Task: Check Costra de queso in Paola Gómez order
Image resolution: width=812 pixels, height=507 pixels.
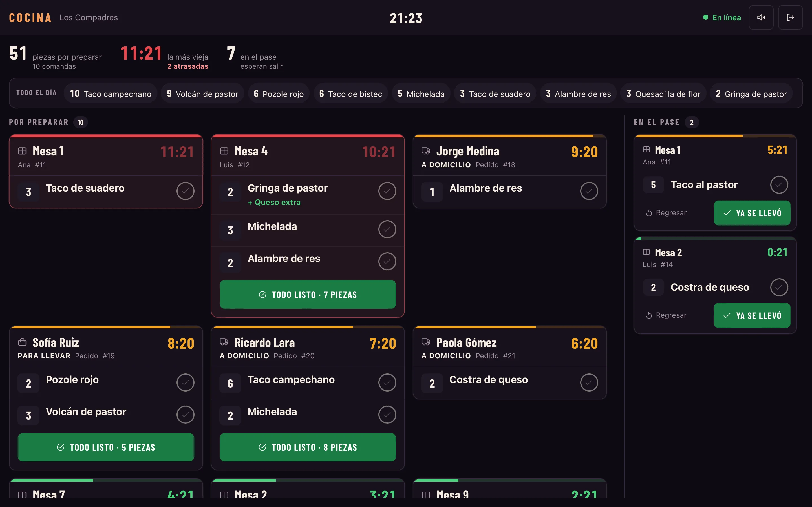Action: (589, 382)
